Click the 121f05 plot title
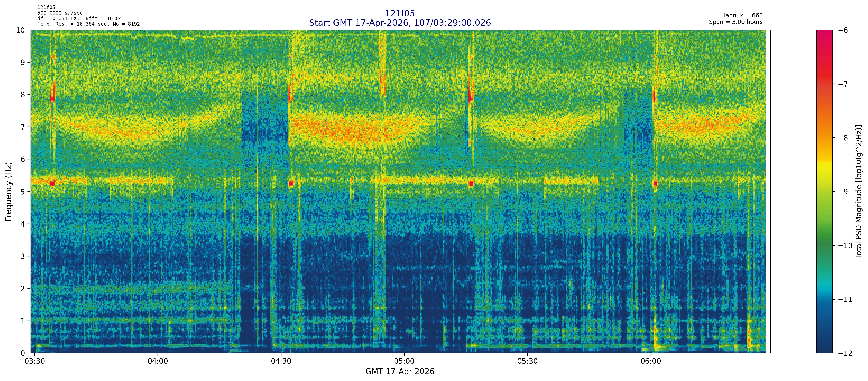 (x=400, y=13)
